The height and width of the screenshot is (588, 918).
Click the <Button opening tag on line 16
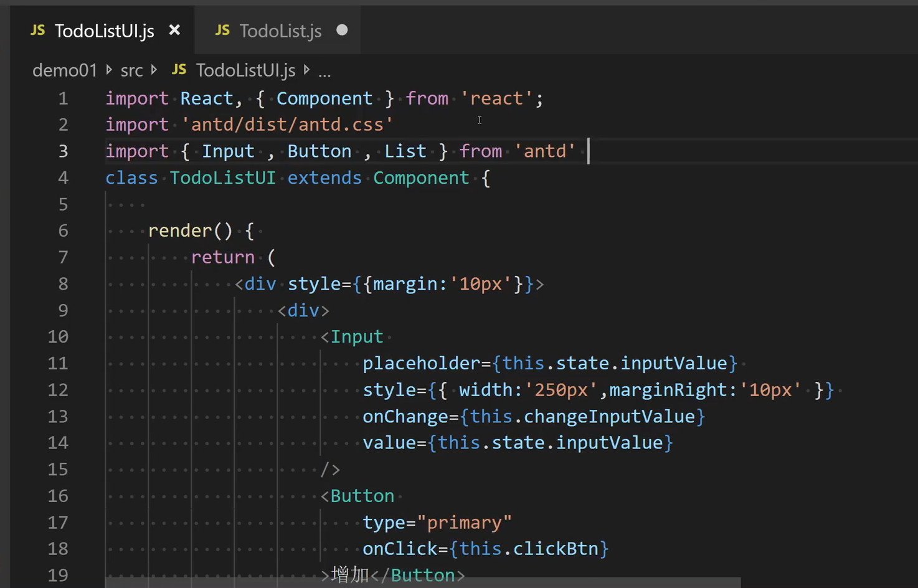(x=357, y=496)
